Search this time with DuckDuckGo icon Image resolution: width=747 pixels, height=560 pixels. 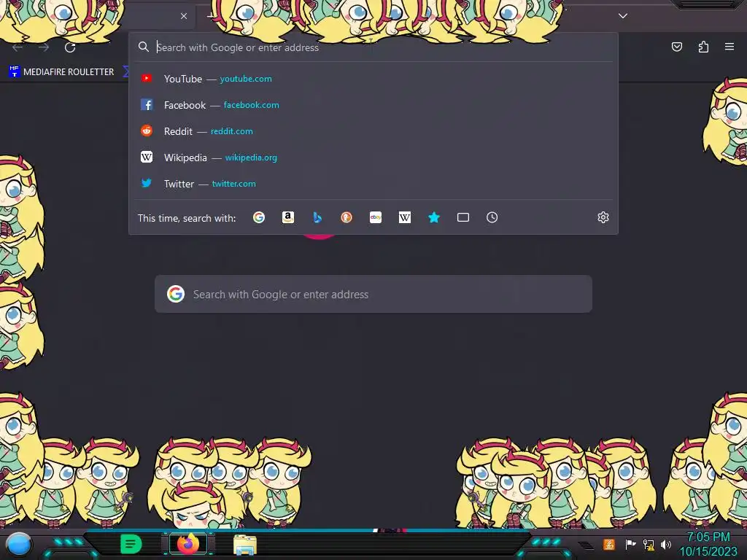347,217
